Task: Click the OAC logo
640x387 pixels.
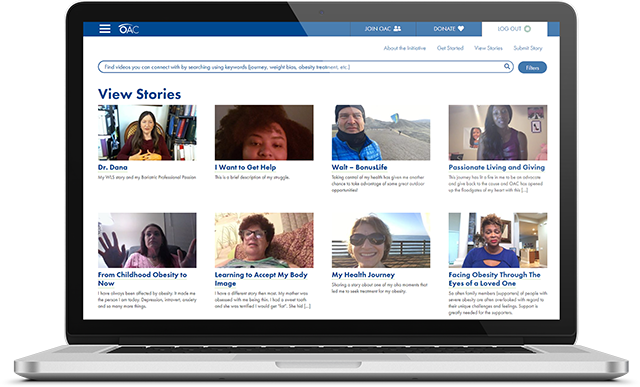Action: tap(129, 29)
